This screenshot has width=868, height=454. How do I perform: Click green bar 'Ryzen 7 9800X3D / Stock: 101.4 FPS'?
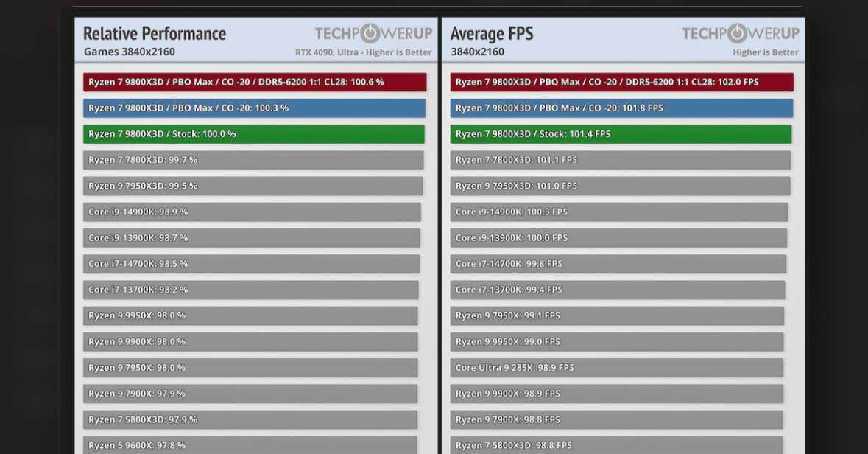pos(621,134)
